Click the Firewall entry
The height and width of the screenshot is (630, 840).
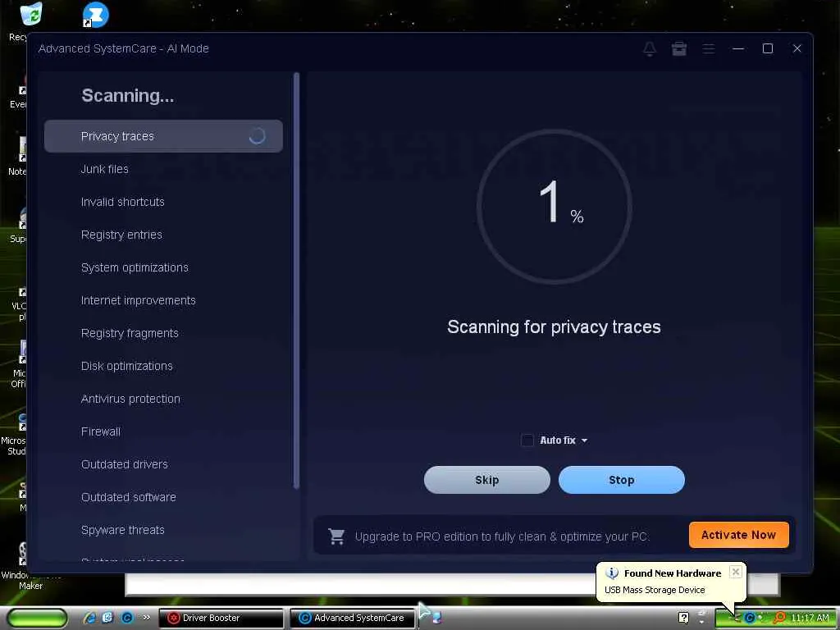pos(163,431)
